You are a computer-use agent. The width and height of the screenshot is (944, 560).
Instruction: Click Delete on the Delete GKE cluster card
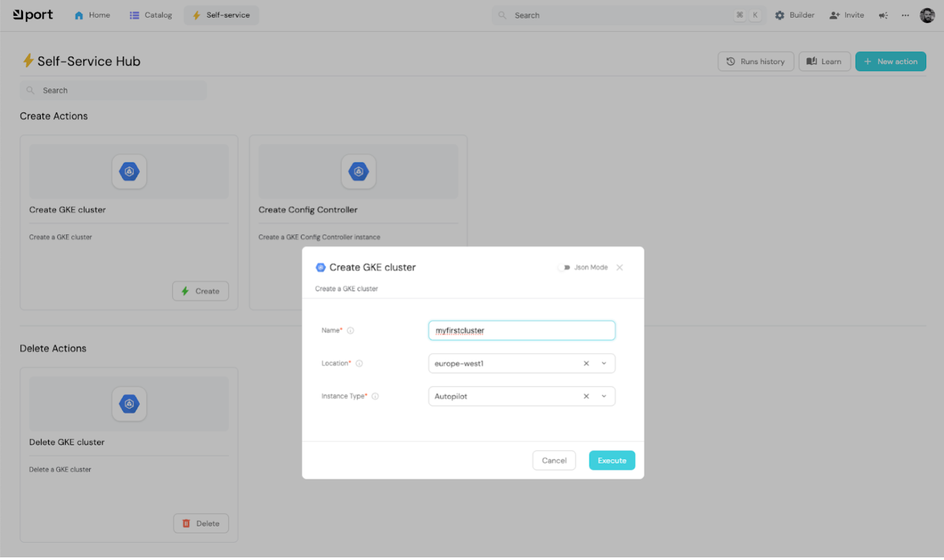201,523
